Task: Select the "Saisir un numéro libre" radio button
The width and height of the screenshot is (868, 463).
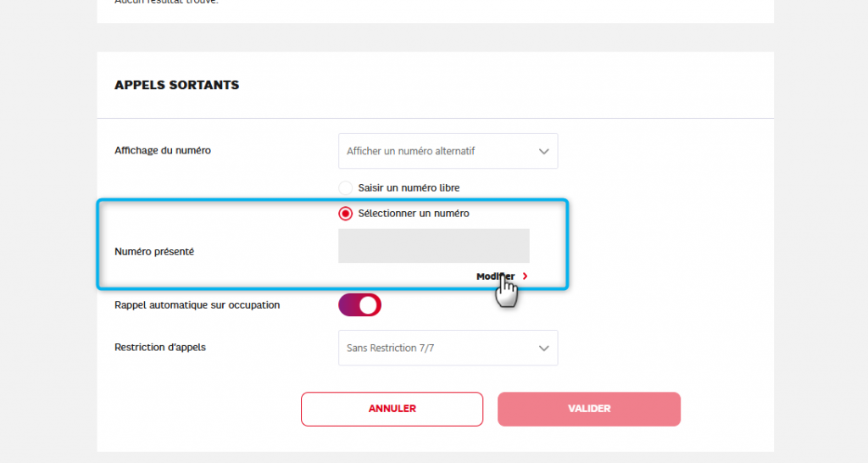Action: point(345,187)
